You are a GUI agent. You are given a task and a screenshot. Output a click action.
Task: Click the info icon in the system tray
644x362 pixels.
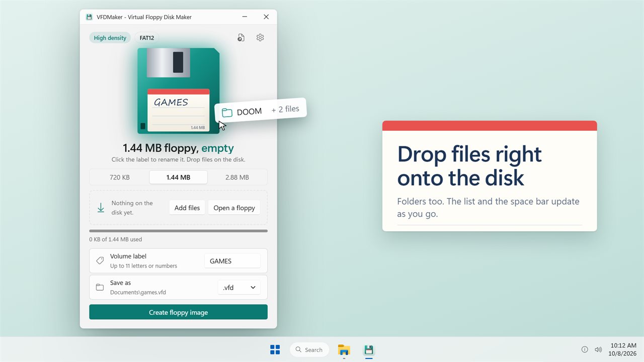585,349
